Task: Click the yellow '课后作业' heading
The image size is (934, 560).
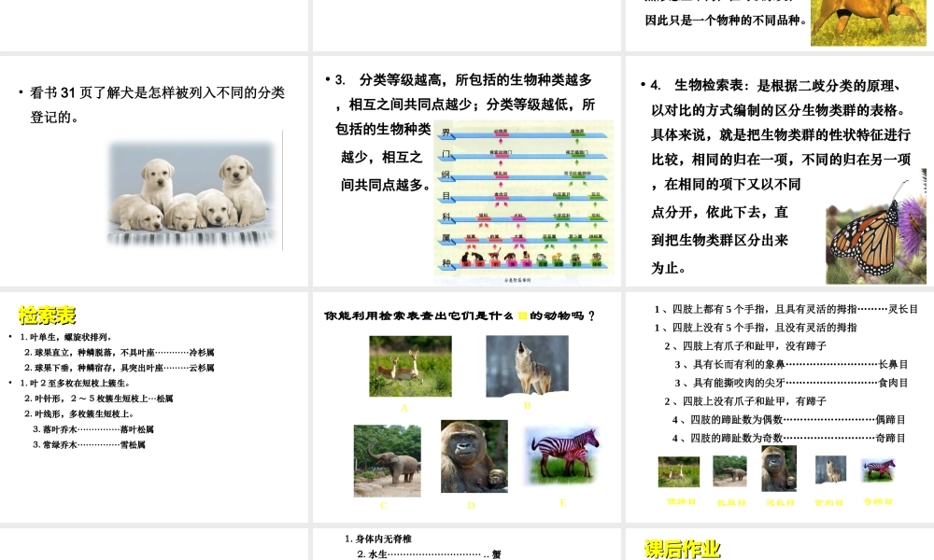Action: pyautogui.click(x=683, y=549)
